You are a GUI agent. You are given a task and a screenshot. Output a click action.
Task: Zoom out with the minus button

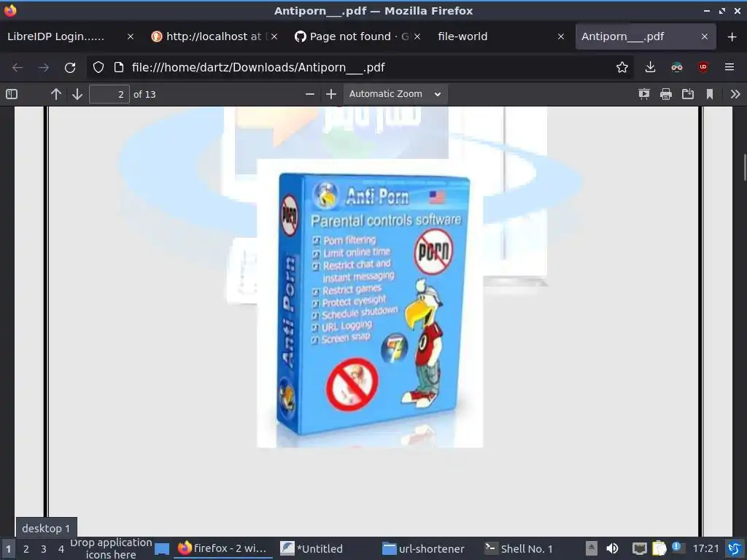[309, 94]
